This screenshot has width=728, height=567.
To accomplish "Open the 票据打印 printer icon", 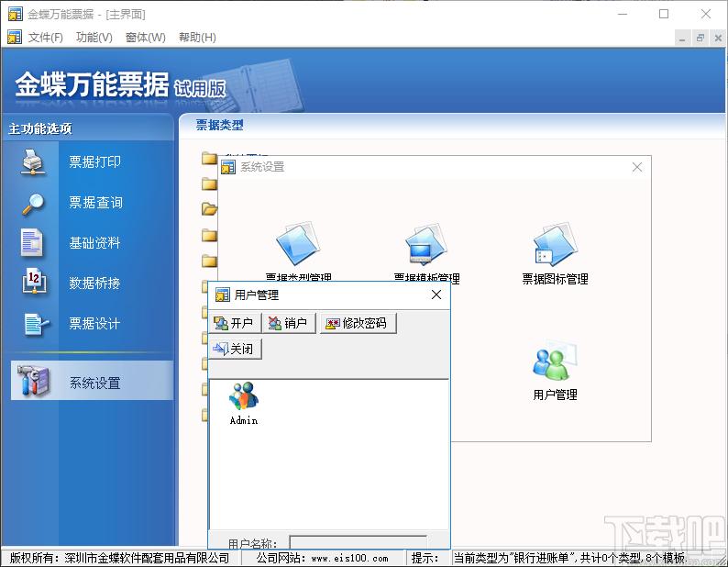I will tap(33, 161).
